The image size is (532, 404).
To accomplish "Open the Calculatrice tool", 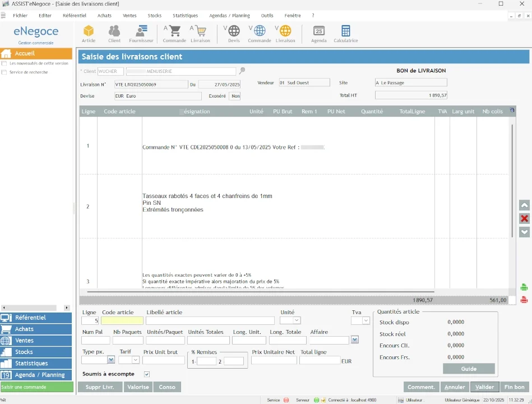I will [345, 33].
